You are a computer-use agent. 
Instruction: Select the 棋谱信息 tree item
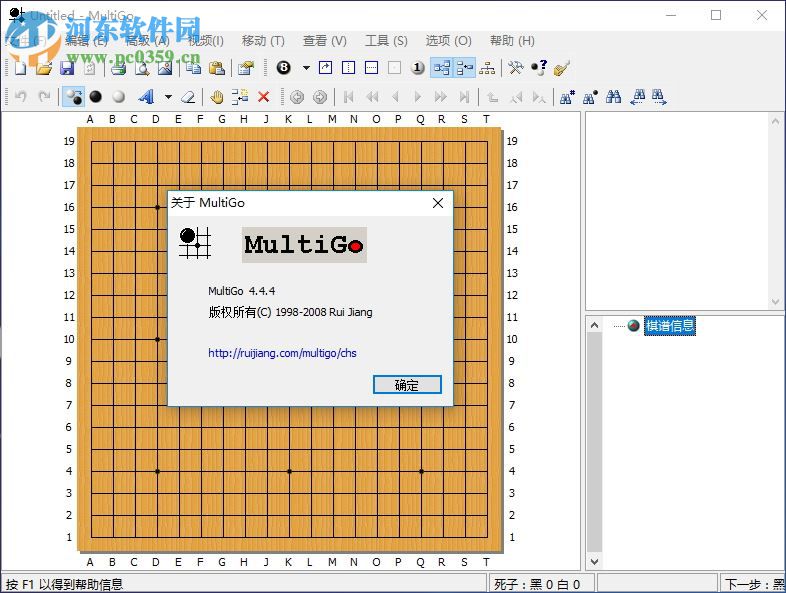click(670, 326)
